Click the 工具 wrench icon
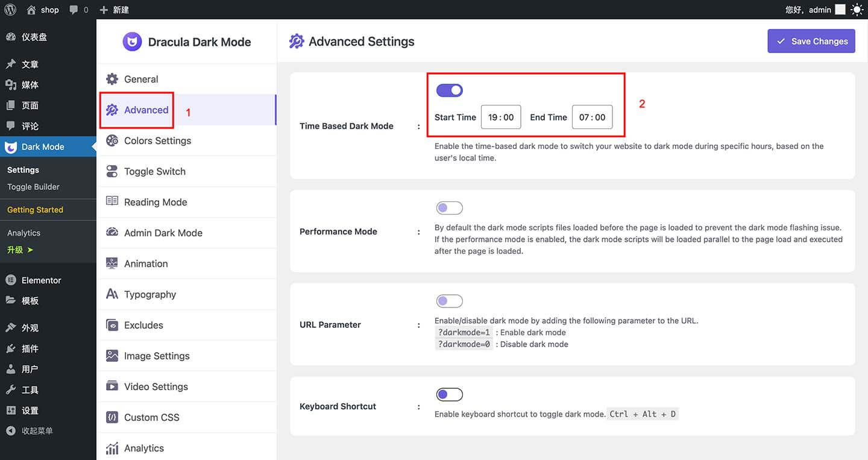 point(10,389)
